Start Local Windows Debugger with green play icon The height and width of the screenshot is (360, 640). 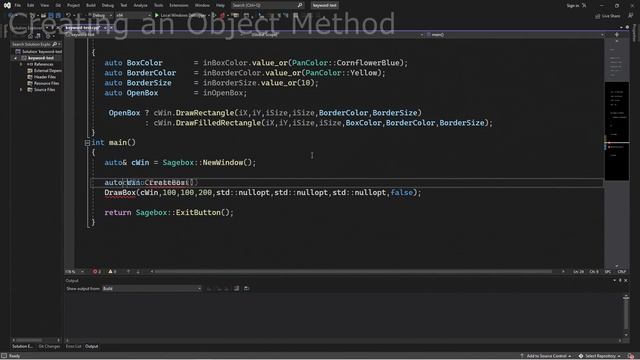click(x=181, y=15)
